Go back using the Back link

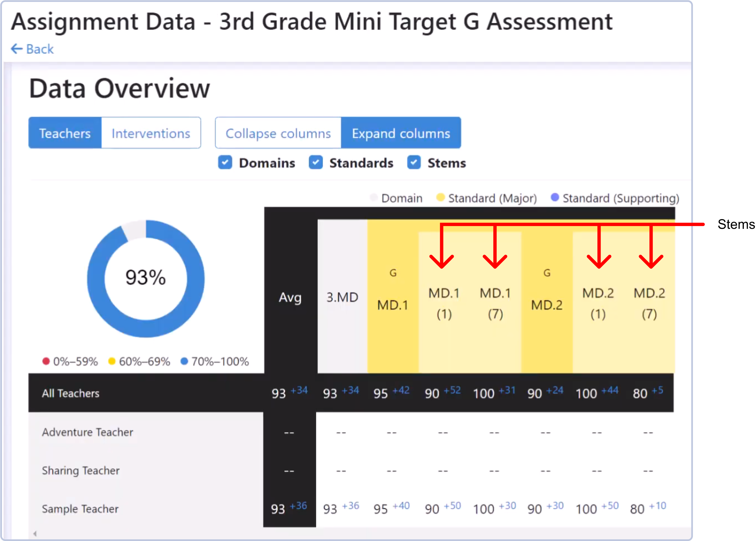(x=32, y=49)
